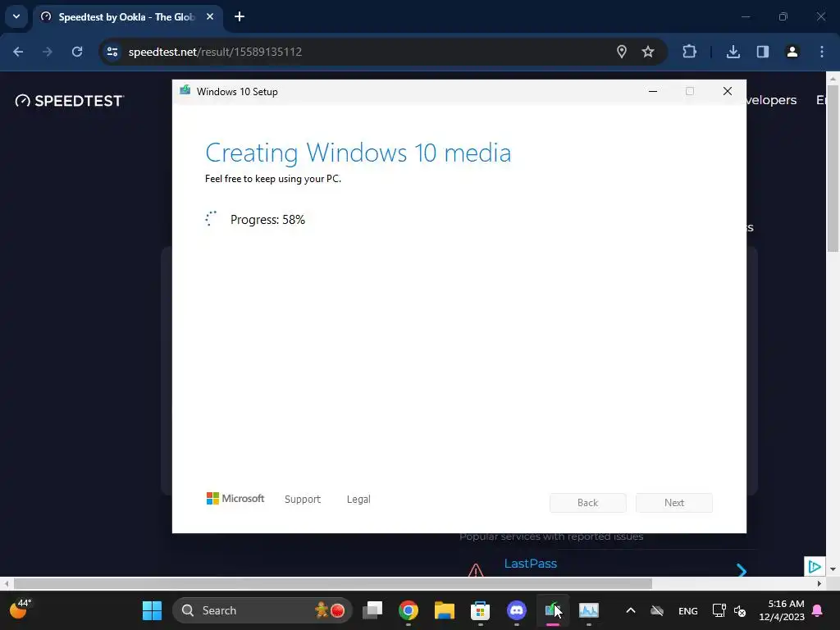Reload the Speedtest page
Screen dimensions: 840x630
click(77, 52)
